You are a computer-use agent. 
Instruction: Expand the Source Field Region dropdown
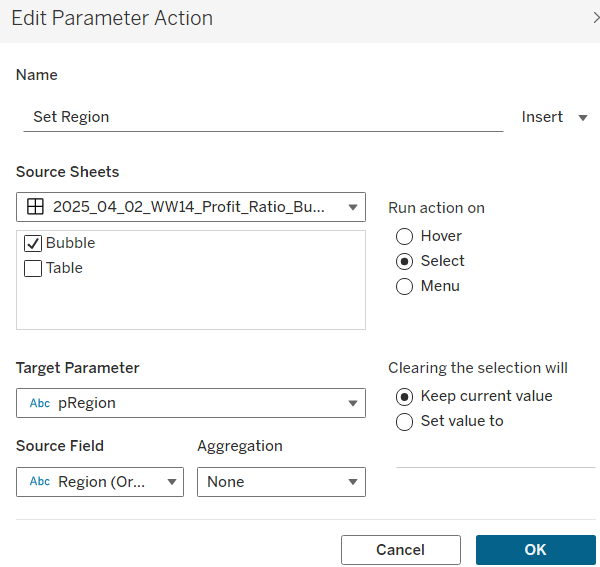(171, 482)
